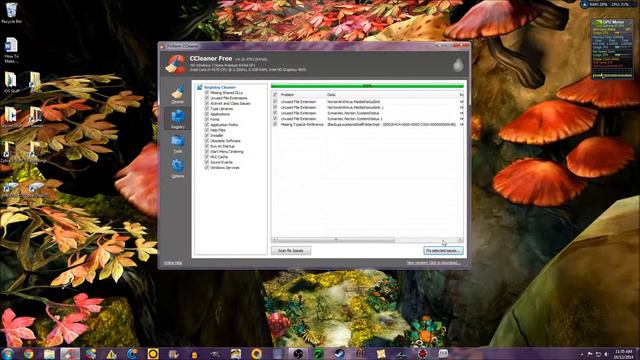The width and height of the screenshot is (640, 360).
Task: Open the Windows Start menu
Action: tap(7, 353)
